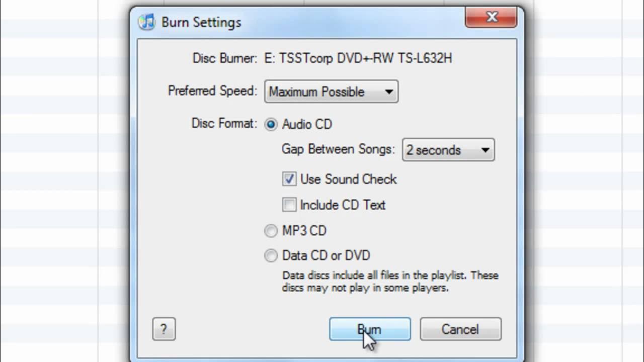Click the Gap Between Songs label
Image resolution: width=644 pixels, height=362 pixels.
click(x=338, y=149)
